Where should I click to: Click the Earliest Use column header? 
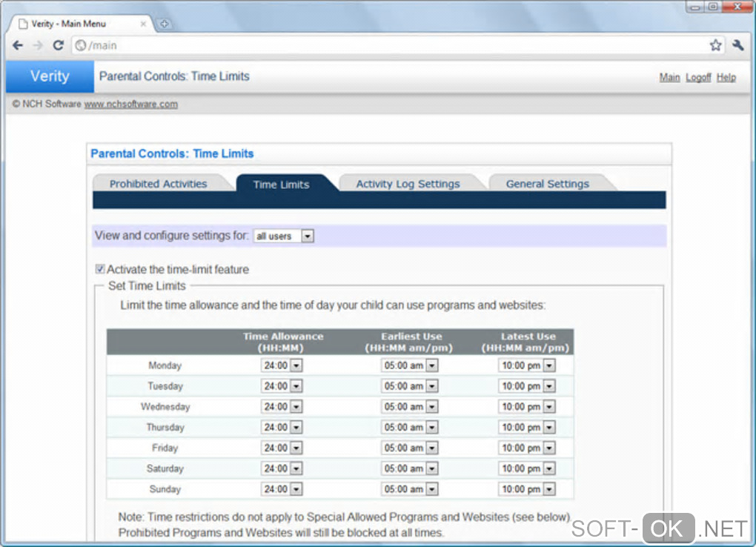(409, 342)
